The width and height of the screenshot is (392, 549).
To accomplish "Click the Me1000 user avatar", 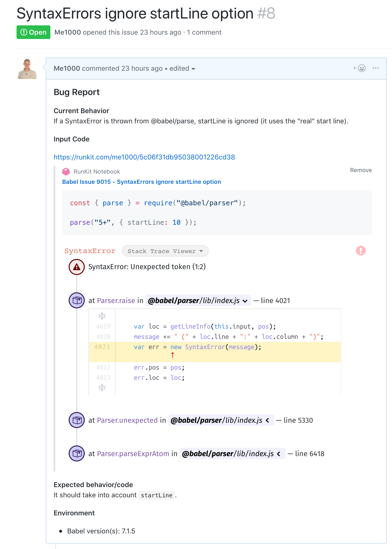I will [x=27, y=69].
